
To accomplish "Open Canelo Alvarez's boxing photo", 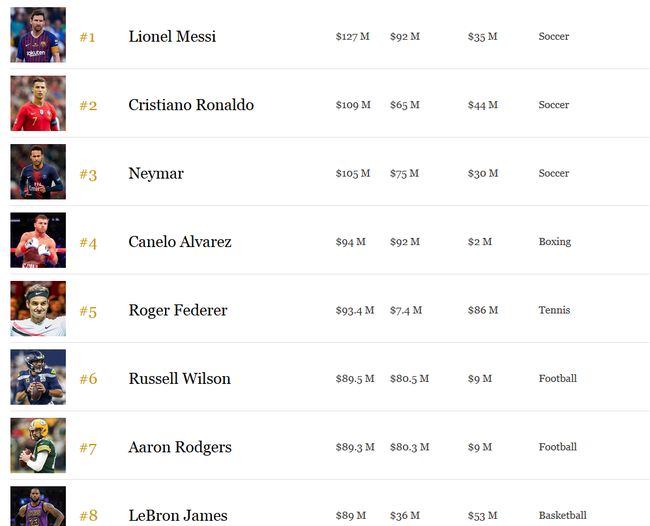I will (x=38, y=240).
